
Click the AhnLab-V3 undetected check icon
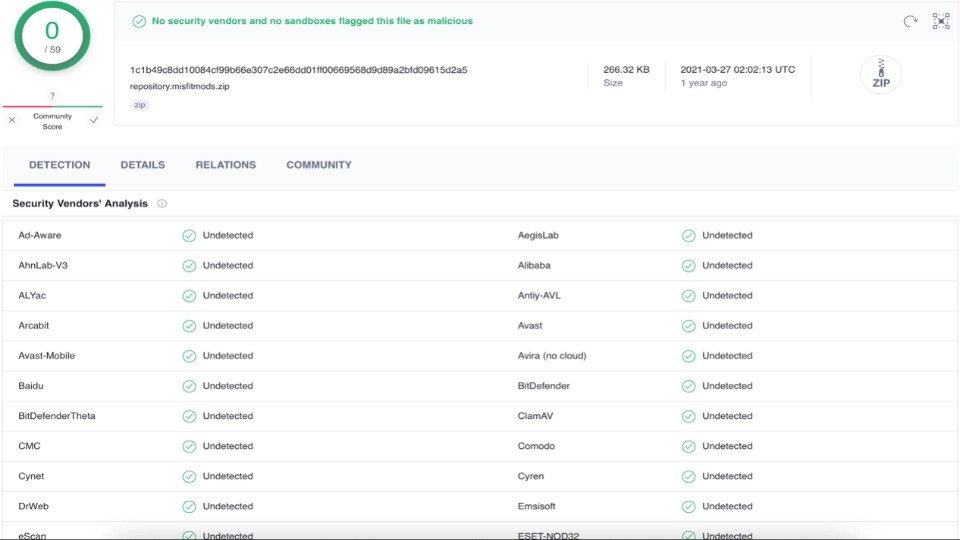click(189, 266)
